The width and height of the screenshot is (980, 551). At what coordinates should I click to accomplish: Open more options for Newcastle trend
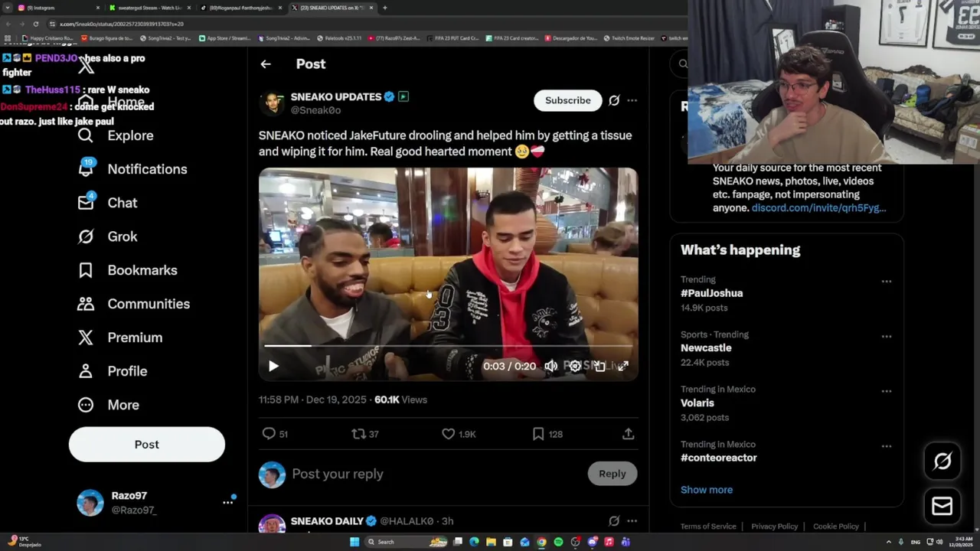coord(887,337)
